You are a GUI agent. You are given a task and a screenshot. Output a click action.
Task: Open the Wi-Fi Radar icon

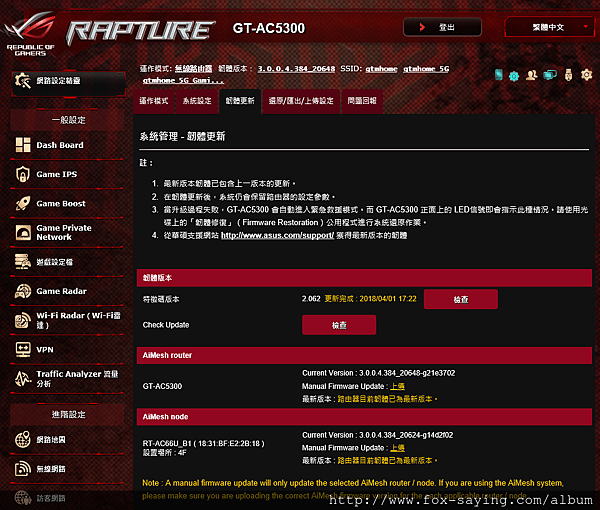[x=23, y=320]
